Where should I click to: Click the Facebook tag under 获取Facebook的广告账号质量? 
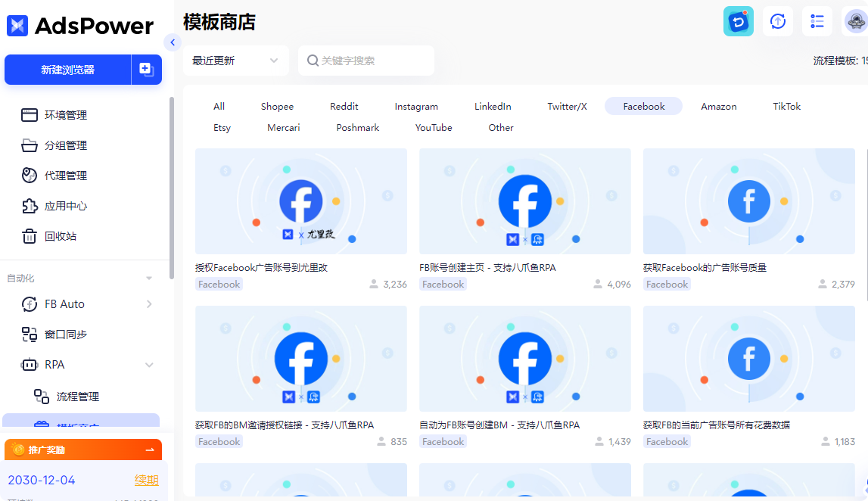coord(667,284)
